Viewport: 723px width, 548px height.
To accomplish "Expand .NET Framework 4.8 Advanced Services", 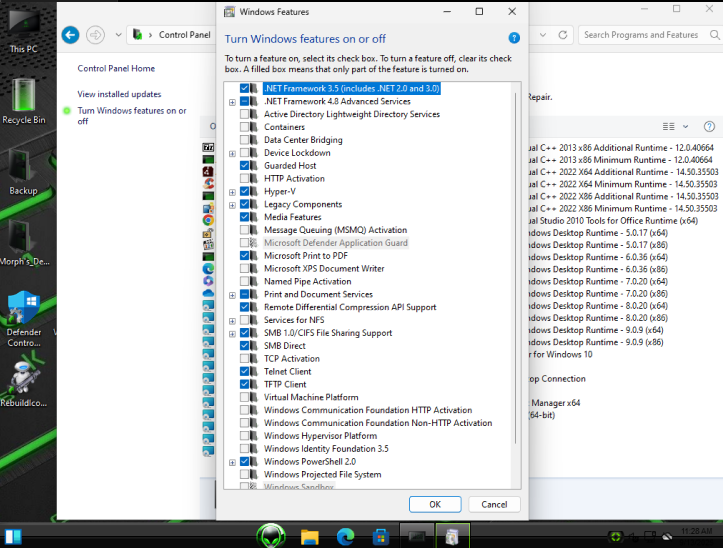I will [x=232, y=102].
